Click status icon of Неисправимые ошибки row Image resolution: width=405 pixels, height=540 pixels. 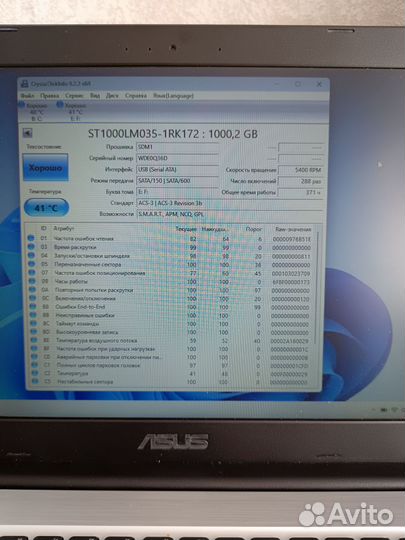(33, 315)
